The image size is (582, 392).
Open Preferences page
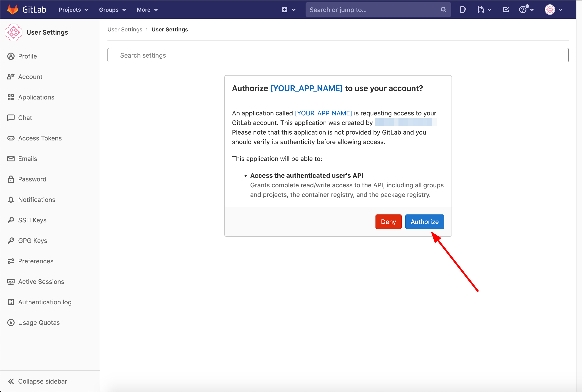tap(36, 261)
